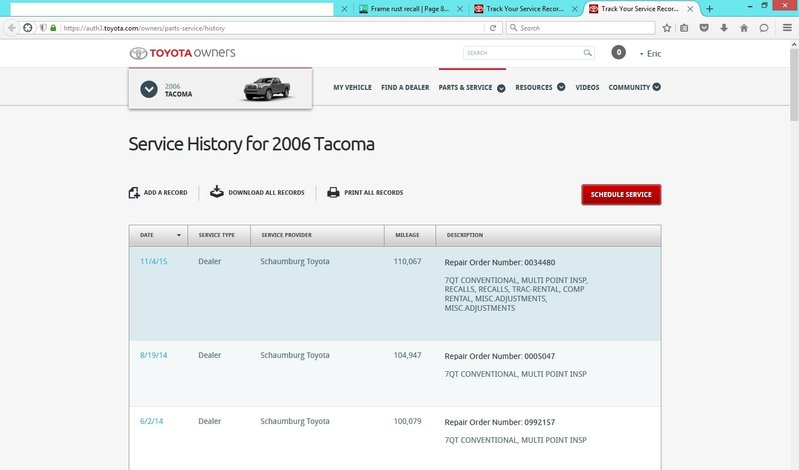Open the chat speech bubble icon

pyautogui.click(x=764, y=28)
